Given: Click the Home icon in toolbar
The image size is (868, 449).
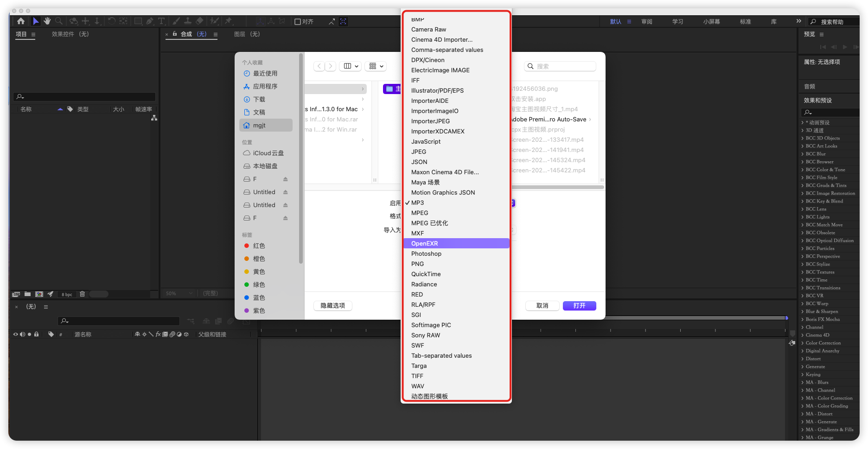Looking at the screenshot, I should pyautogui.click(x=21, y=21).
